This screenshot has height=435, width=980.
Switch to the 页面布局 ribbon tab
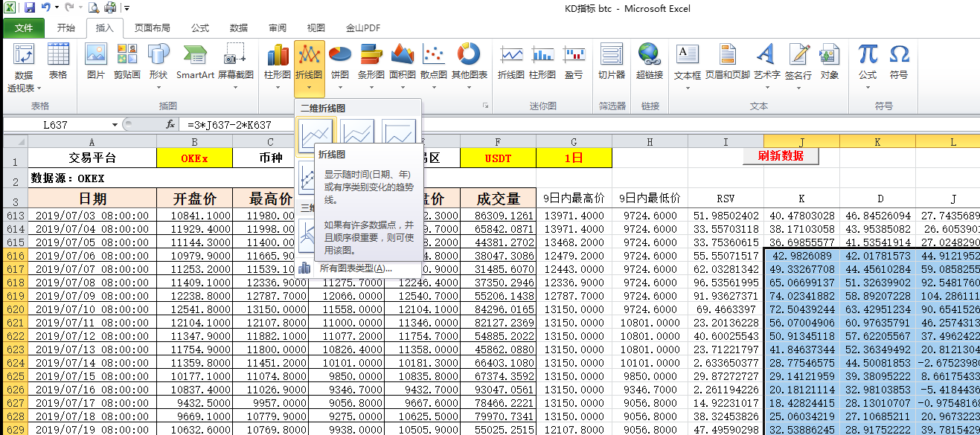pyautogui.click(x=152, y=28)
